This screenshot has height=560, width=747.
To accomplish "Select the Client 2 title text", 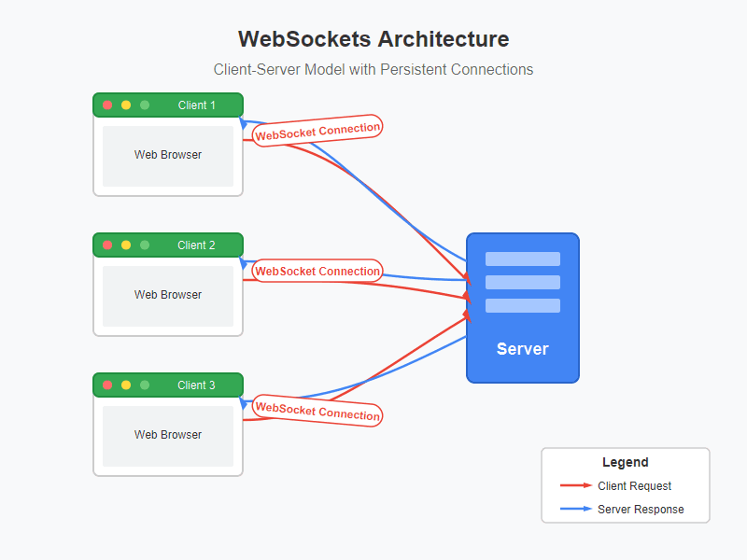I will tap(196, 245).
